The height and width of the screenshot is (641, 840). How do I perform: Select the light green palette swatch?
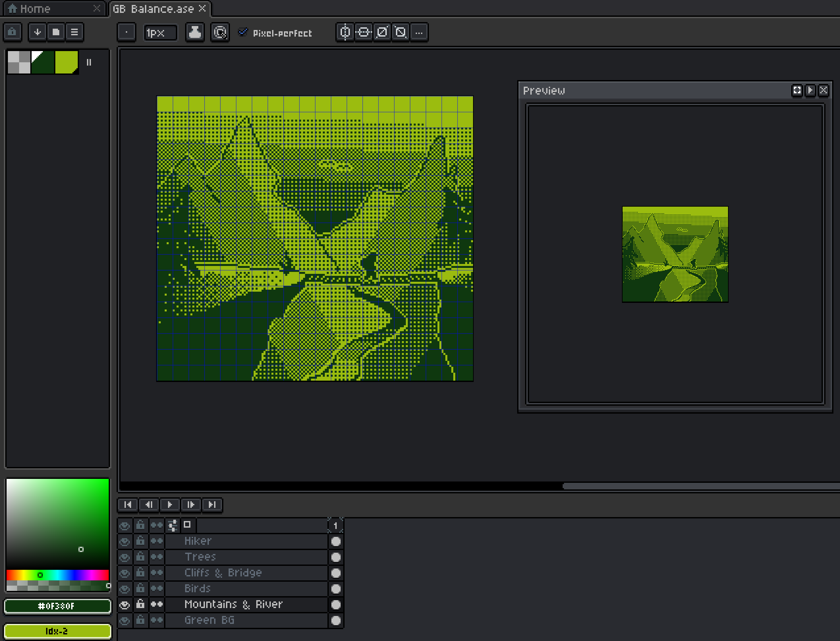point(66,62)
